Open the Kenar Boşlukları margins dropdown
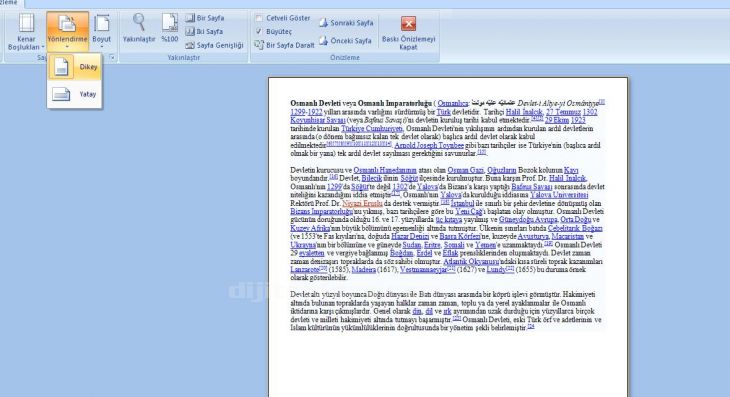This screenshot has height=397, width=730. (x=26, y=32)
